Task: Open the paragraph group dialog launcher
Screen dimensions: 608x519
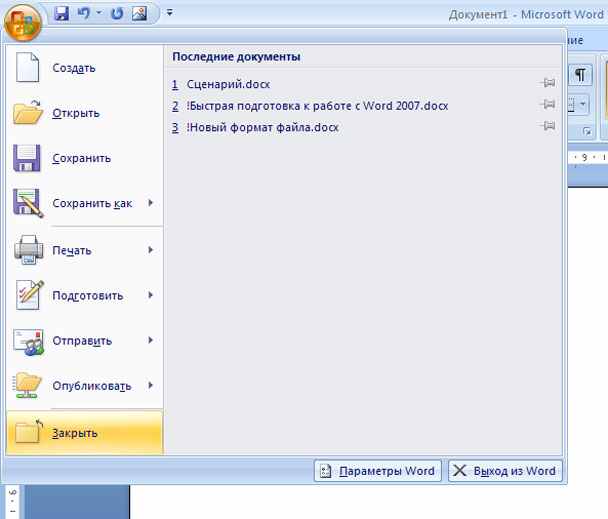Action: click(587, 132)
